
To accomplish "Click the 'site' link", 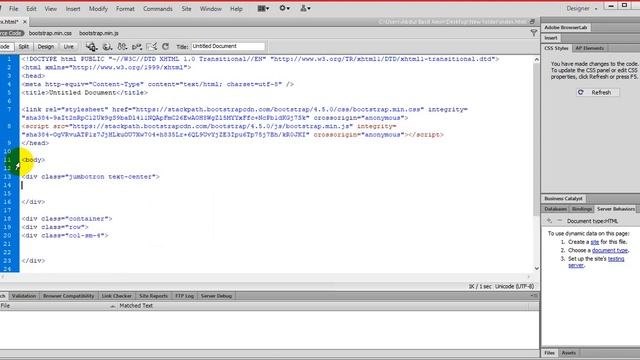I will click(595, 242).
